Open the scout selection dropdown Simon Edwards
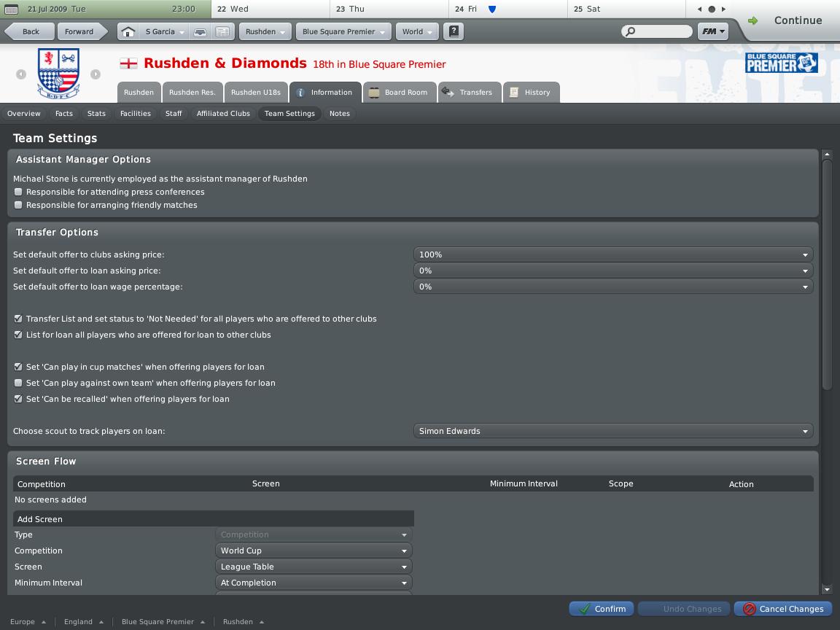Image resolution: width=840 pixels, height=630 pixels. [x=612, y=431]
